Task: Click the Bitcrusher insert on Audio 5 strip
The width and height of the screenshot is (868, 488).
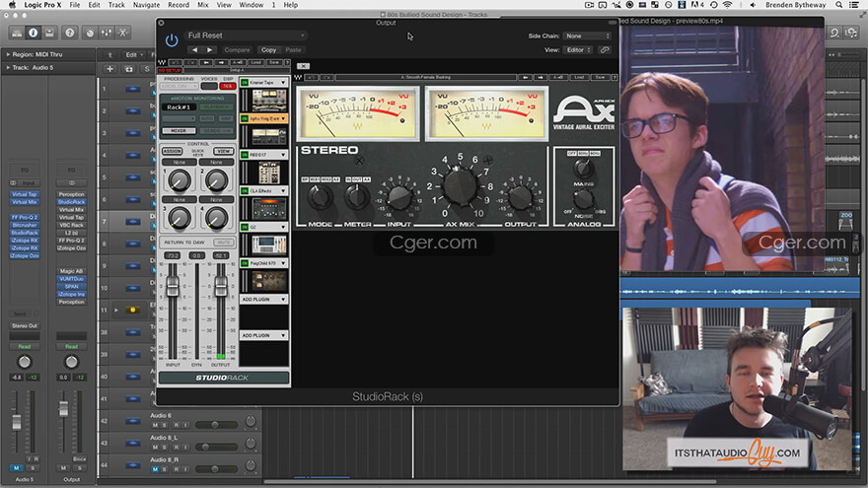Action: tap(25, 225)
